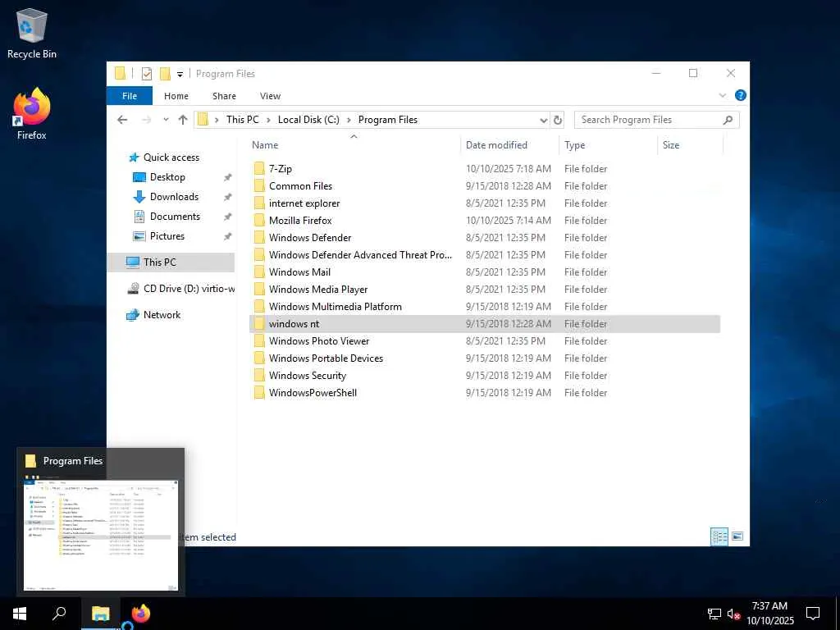840x630 pixels.
Task: Select Network in the navigation pane
Action: (x=162, y=315)
